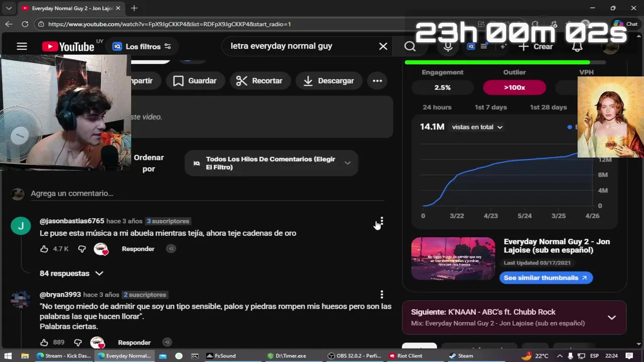Open Ordenar por sort menu

click(x=148, y=163)
